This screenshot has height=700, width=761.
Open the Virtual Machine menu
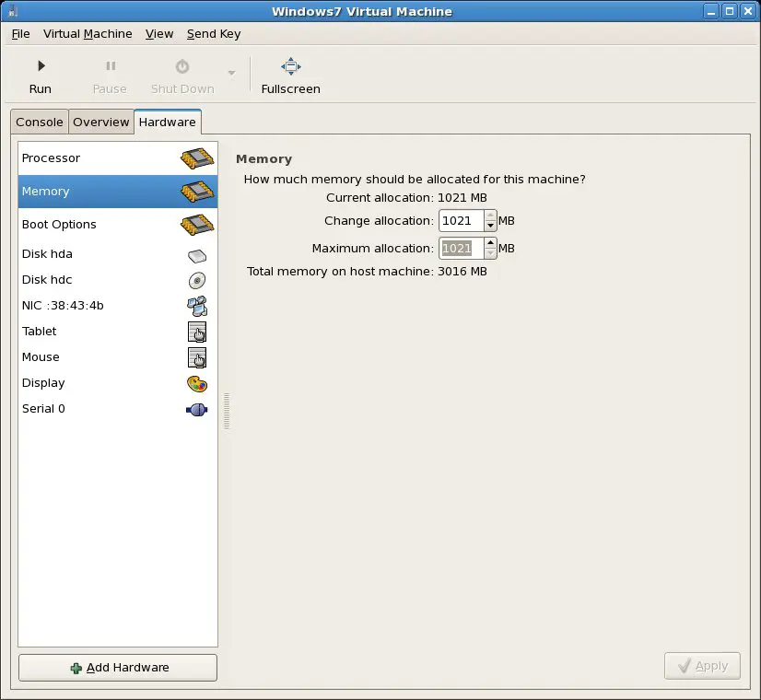[88, 34]
